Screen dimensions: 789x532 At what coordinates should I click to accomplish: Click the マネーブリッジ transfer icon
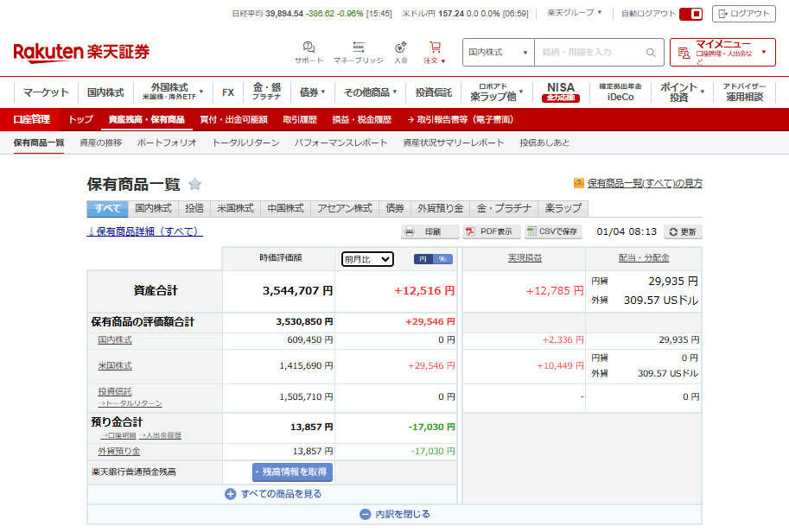point(358,48)
